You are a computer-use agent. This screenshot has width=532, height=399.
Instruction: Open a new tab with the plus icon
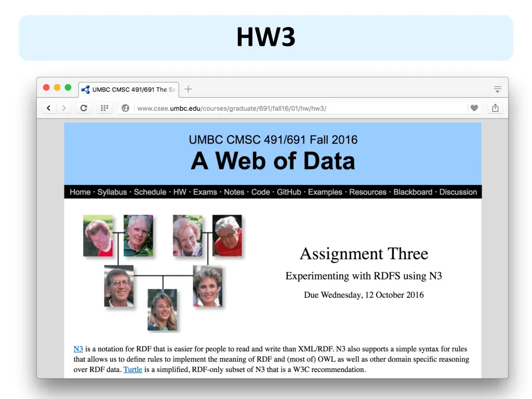(x=188, y=89)
